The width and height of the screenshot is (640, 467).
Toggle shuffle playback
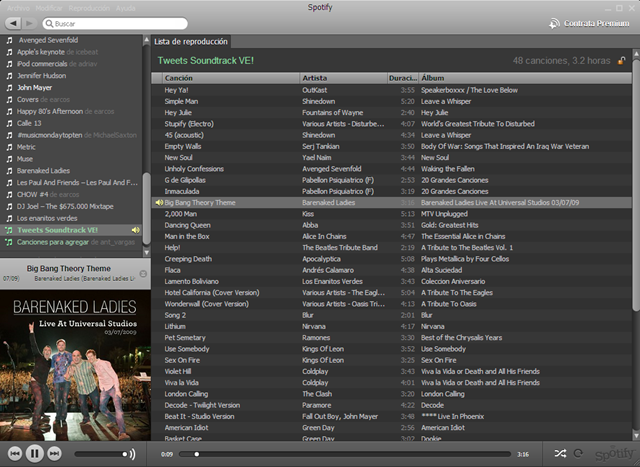click(x=560, y=454)
